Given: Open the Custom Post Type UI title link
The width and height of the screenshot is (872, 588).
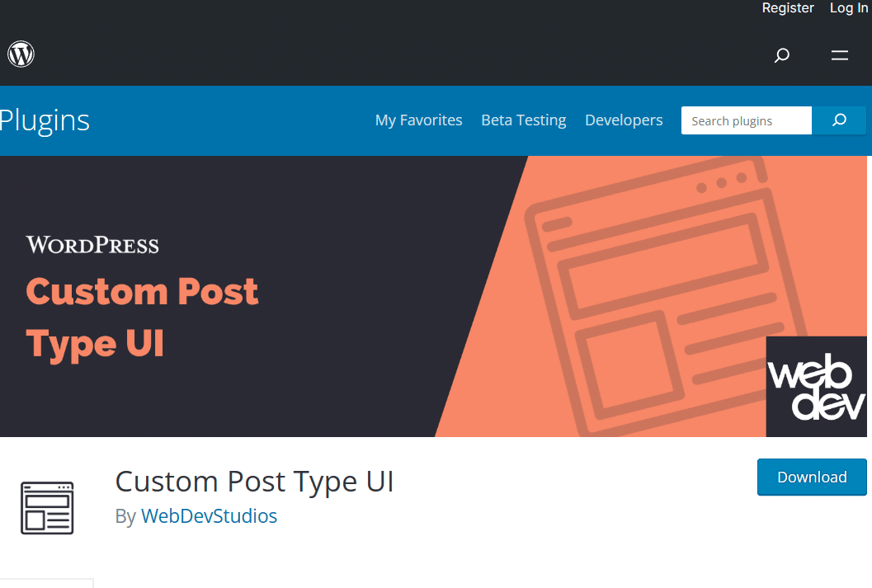Looking at the screenshot, I should [x=254, y=481].
